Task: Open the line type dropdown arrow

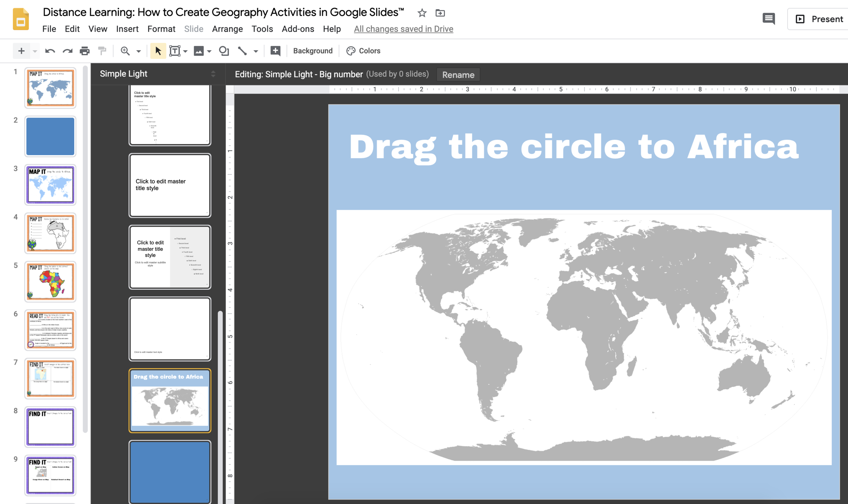Action: [x=256, y=51]
